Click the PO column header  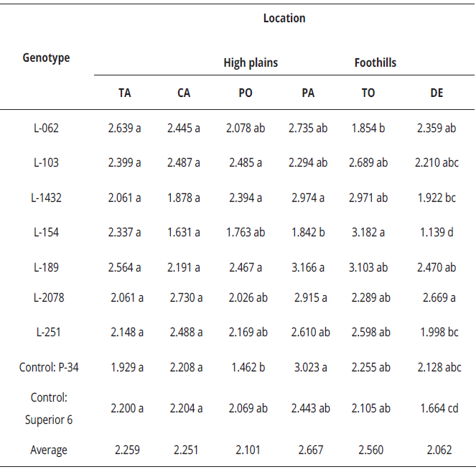tap(246, 93)
